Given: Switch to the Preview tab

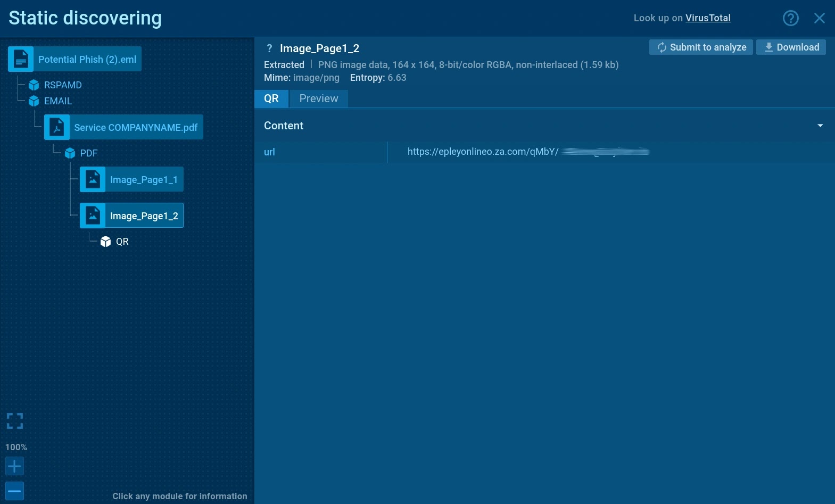Looking at the screenshot, I should (x=318, y=98).
